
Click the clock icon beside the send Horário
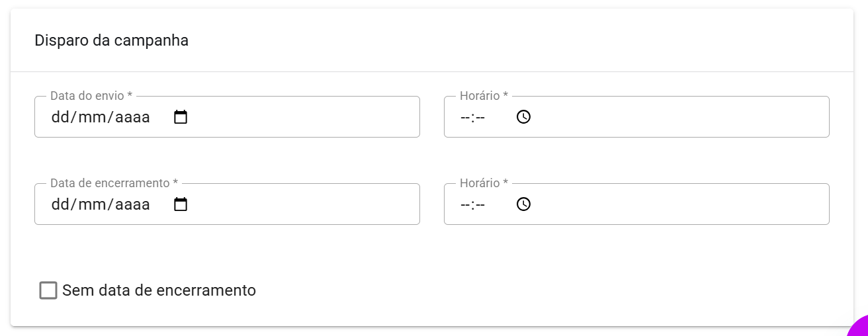point(523,117)
